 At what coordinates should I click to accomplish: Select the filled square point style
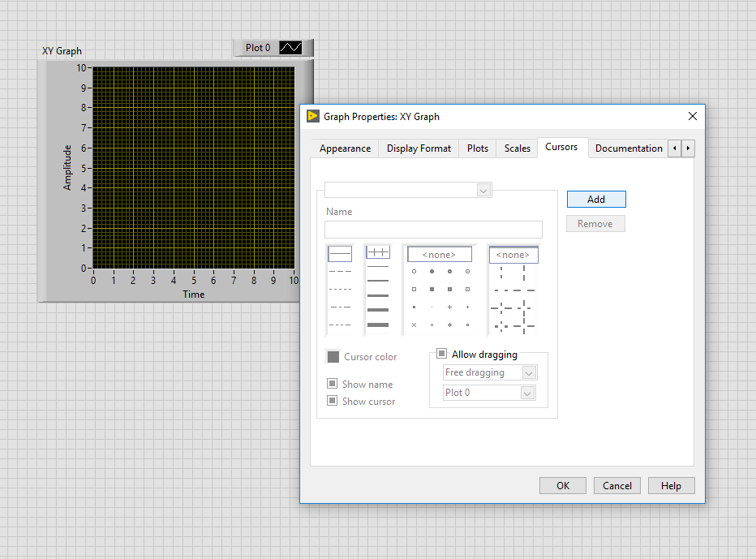[432, 289]
